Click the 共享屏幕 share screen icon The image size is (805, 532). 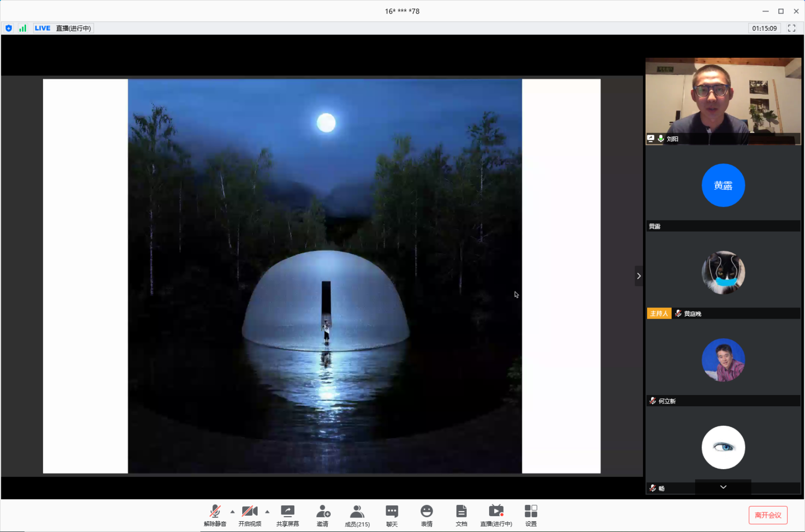coord(287,515)
